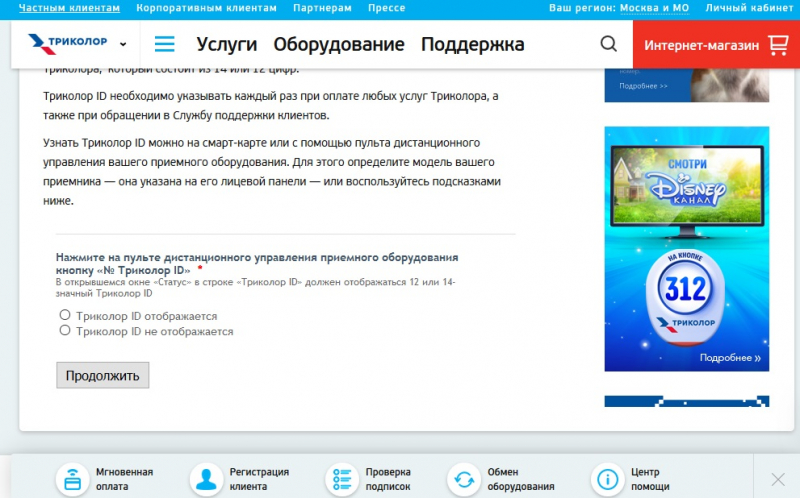
Task: Switch to Корпоративным клиентам tab
Action: (206, 8)
